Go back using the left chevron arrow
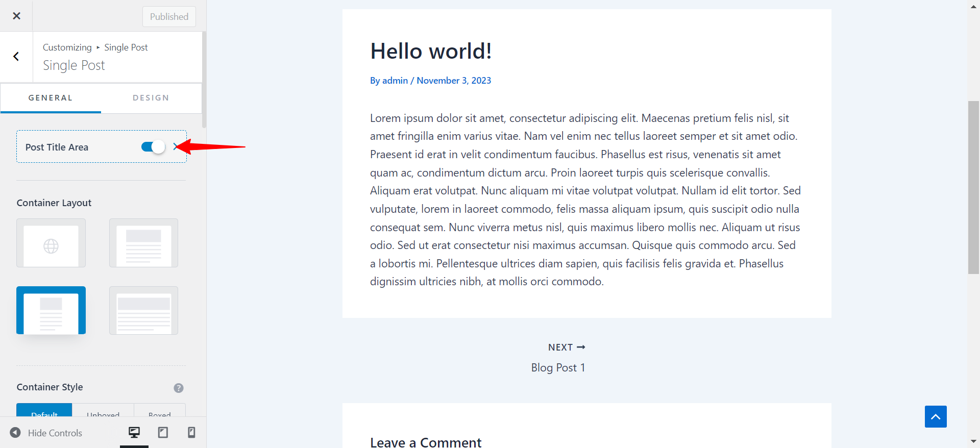Viewport: 980px width, 448px height. 16,57
